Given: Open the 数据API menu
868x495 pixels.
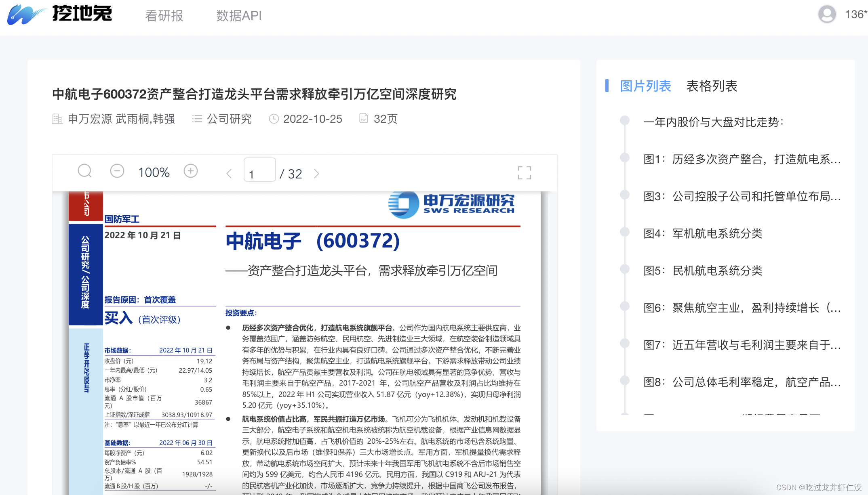Looking at the screenshot, I should pyautogui.click(x=239, y=16).
